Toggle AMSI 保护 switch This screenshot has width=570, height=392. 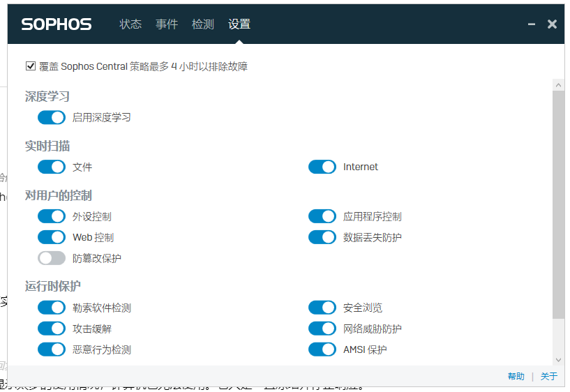point(322,349)
